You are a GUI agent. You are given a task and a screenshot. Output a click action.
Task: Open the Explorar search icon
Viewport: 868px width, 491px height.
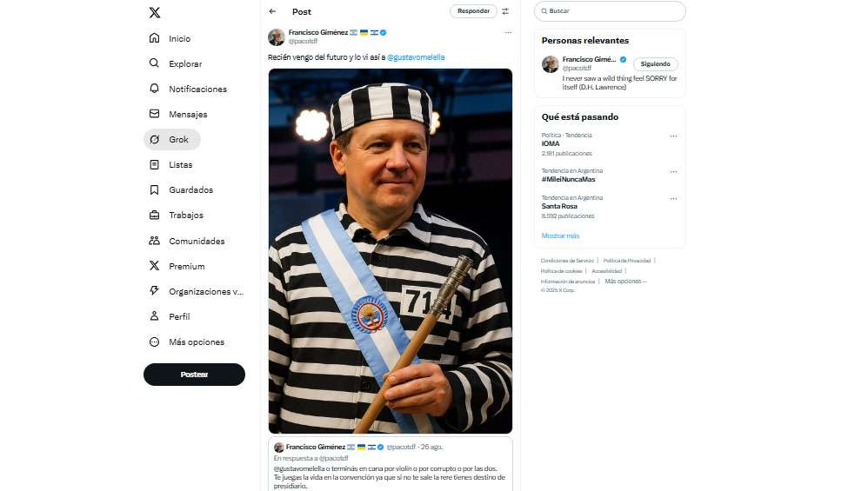pos(155,63)
